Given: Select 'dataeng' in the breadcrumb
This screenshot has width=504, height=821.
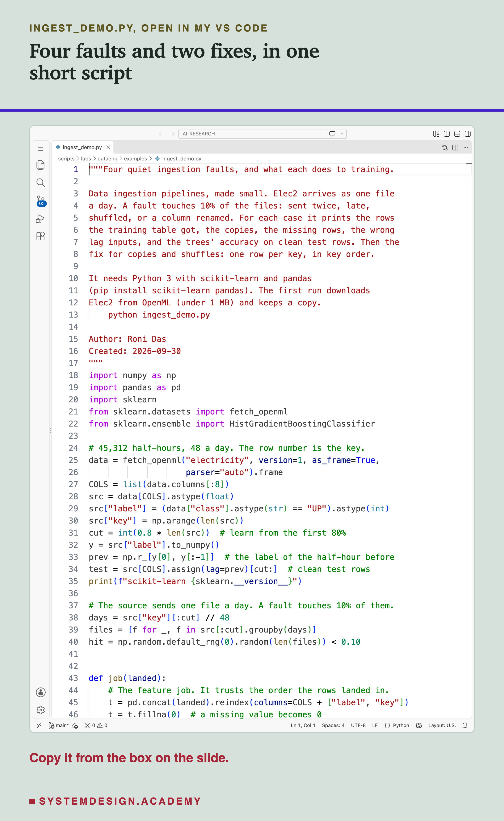Looking at the screenshot, I should click(107, 159).
